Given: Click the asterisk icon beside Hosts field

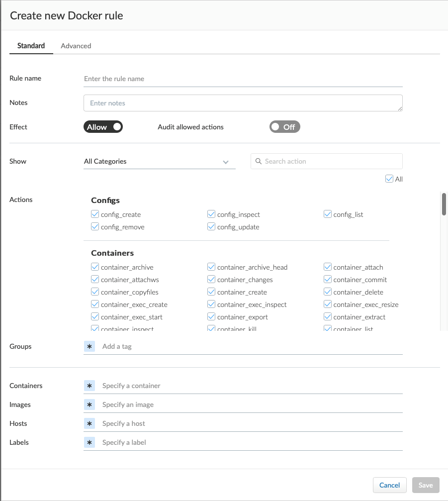Looking at the screenshot, I should coord(90,423).
